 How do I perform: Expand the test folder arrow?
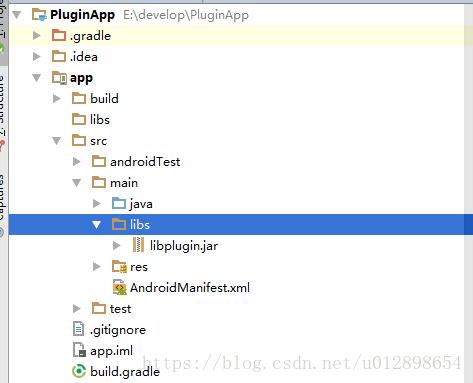coord(77,309)
